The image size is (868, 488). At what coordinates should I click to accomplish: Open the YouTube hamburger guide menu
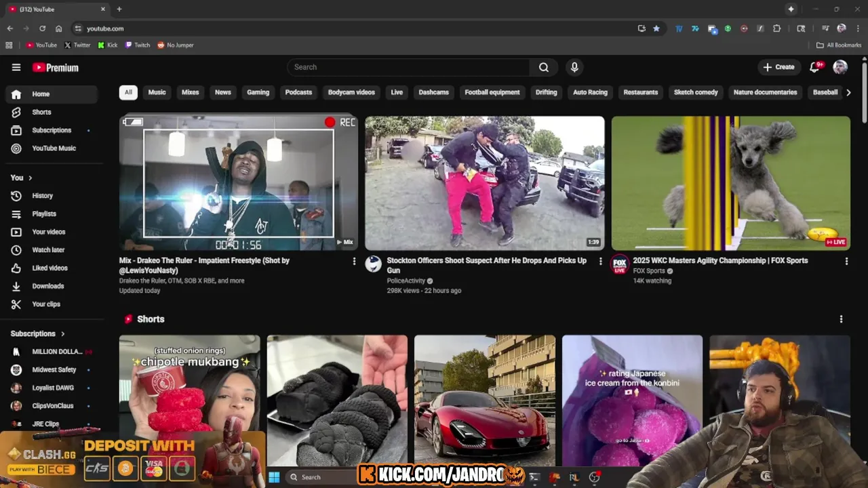(16, 67)
